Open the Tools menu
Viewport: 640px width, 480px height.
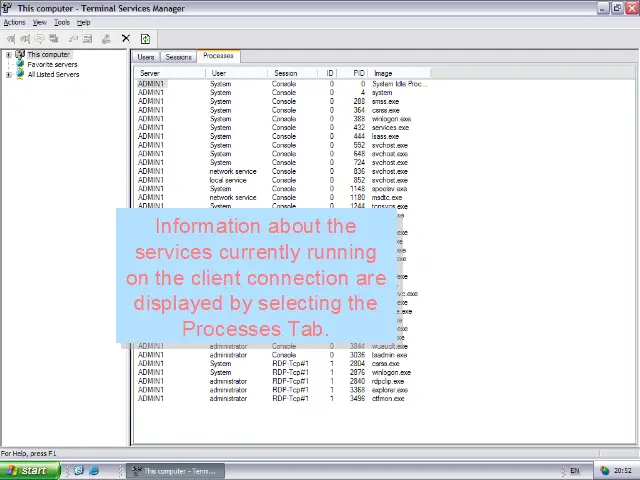pos(62,22)
